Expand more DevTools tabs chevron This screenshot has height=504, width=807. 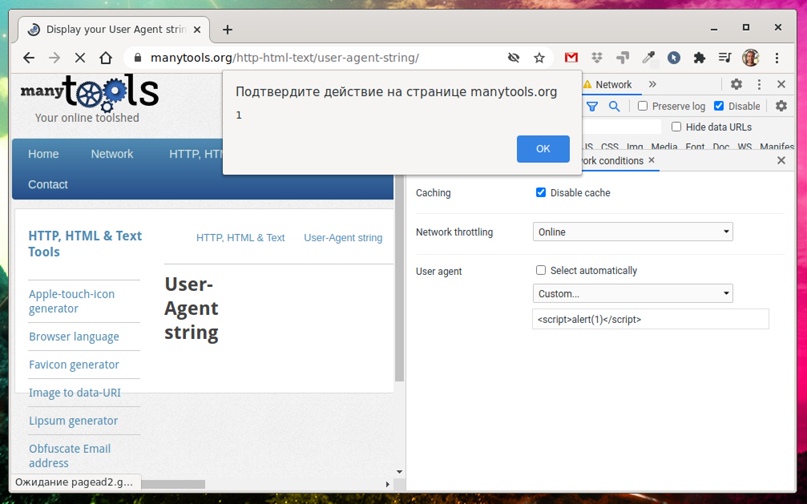pos(652,85)
